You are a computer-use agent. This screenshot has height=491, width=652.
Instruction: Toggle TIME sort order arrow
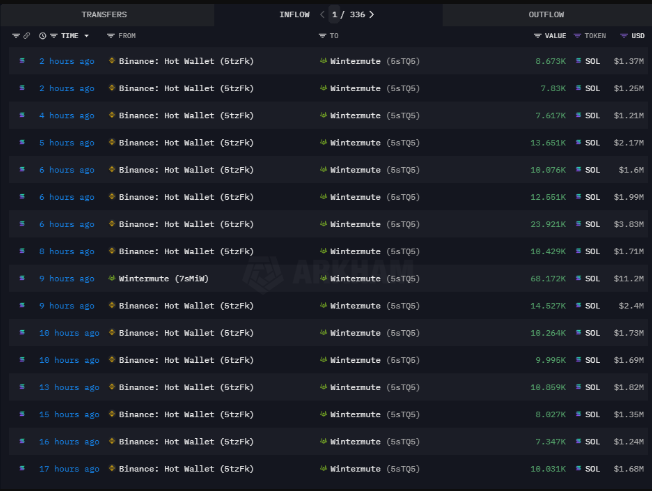pyautogui.click(x=86, y=36)
